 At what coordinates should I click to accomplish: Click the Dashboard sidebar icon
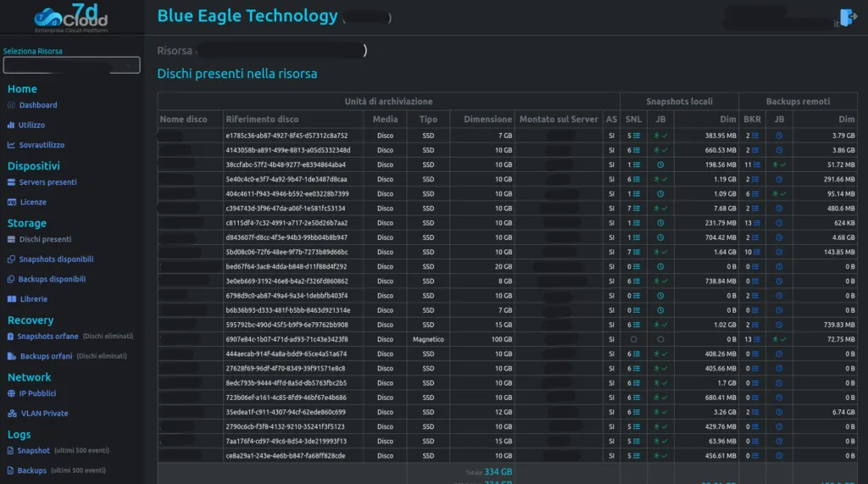click(11, 105)
